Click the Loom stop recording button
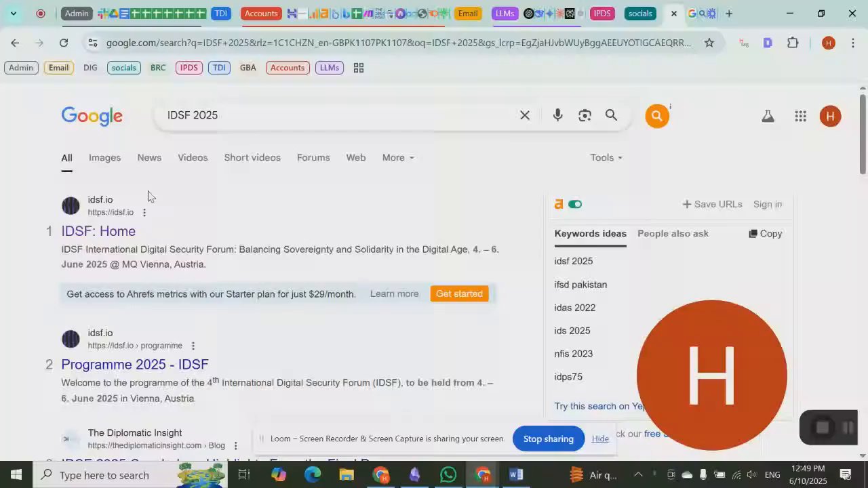The height and width of the screenshot is (488, 868). pyautogui.click(x=822, y=428)
